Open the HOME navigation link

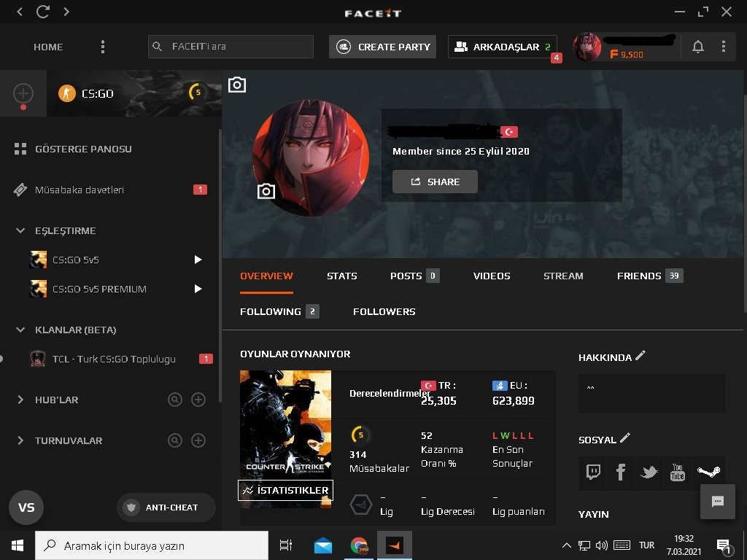[x=48, y=47]
